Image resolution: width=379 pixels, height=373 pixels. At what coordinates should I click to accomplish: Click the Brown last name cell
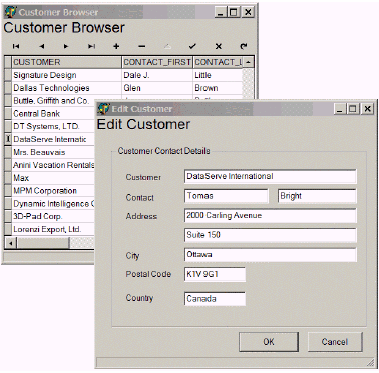click(218, 88)
